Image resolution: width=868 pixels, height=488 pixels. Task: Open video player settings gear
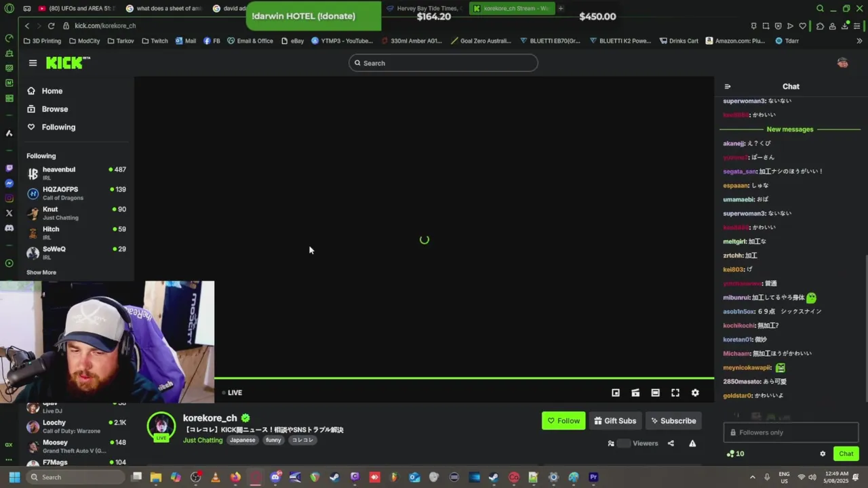(695, 392)
